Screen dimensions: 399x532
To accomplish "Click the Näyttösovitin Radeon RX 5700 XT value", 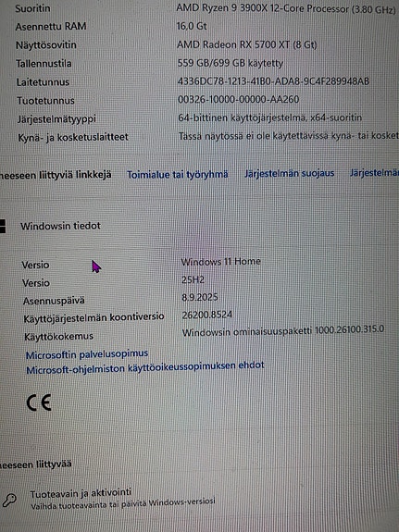I will [246, 44].
